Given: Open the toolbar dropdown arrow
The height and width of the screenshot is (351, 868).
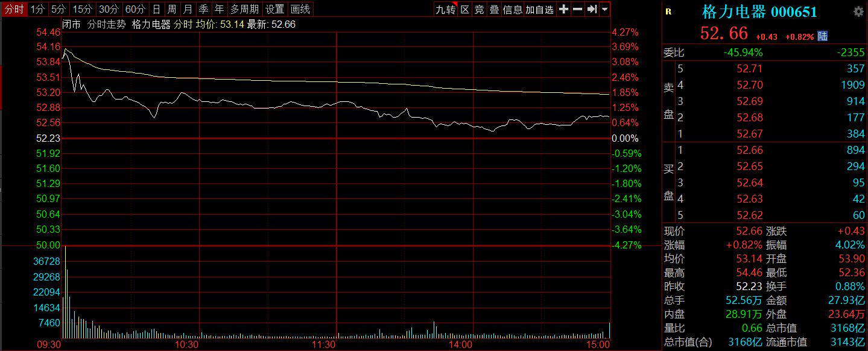Looking at the screenshot, I should [605, 9].
